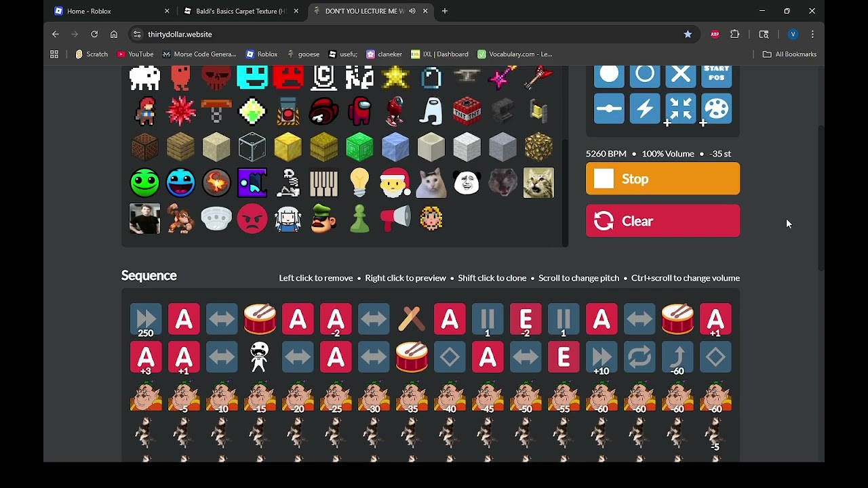Switch to Baldi's Basics Carpet Texture tab
Viewport: 868px width, 488px height.
[x=242, y=11]
